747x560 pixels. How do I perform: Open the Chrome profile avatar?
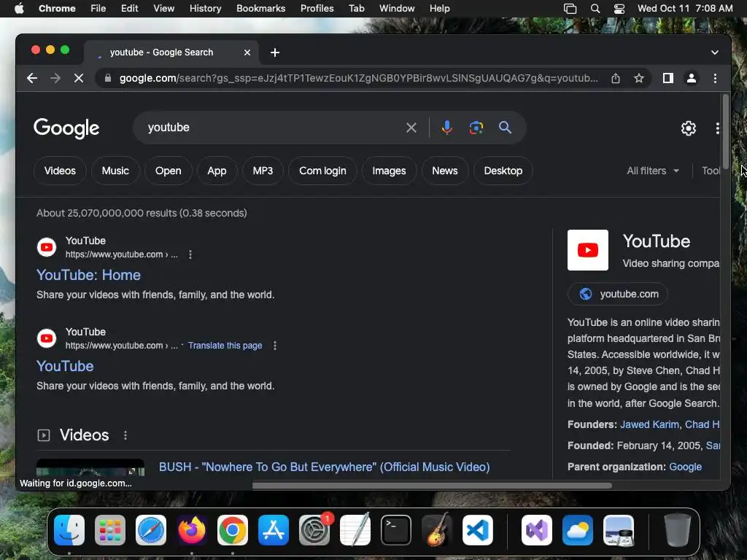click(692, 78)
